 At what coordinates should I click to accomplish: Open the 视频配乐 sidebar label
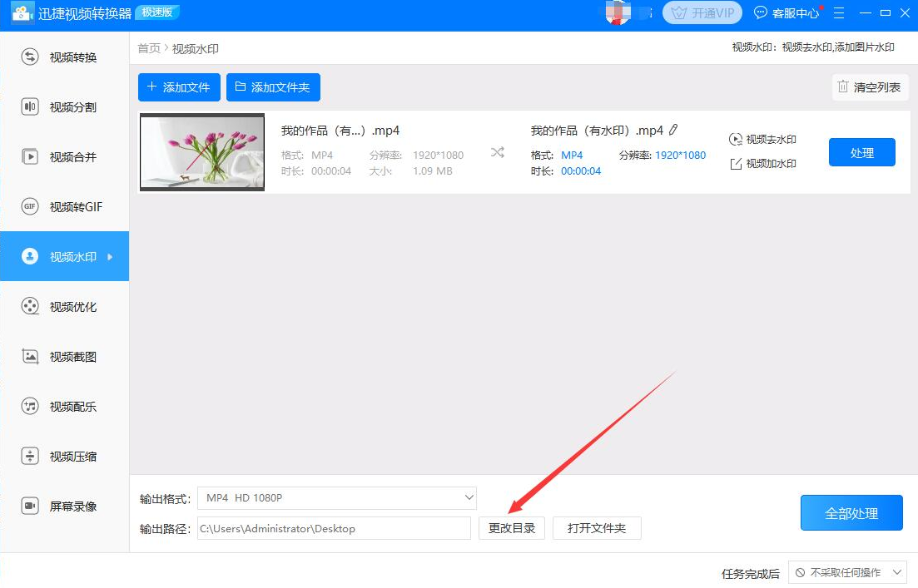click(73, 406)
